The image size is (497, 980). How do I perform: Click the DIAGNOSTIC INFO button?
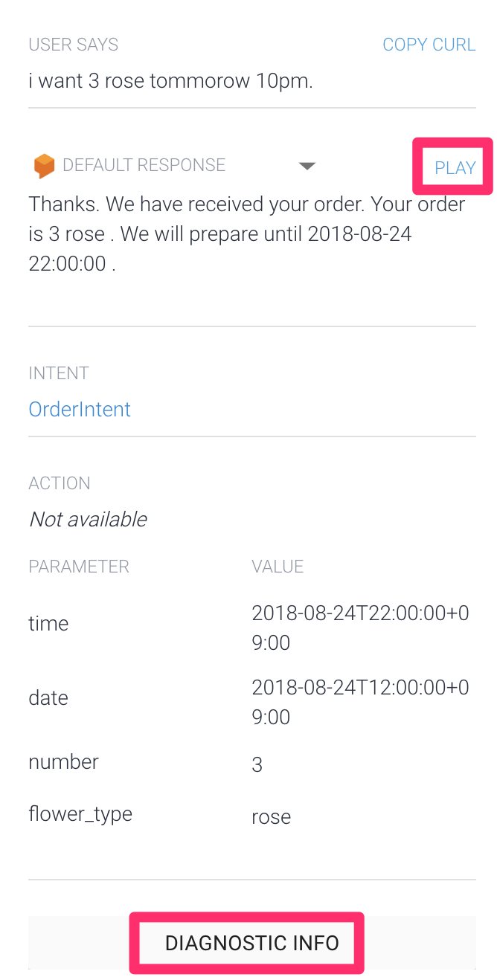click(x=246, y=942)
